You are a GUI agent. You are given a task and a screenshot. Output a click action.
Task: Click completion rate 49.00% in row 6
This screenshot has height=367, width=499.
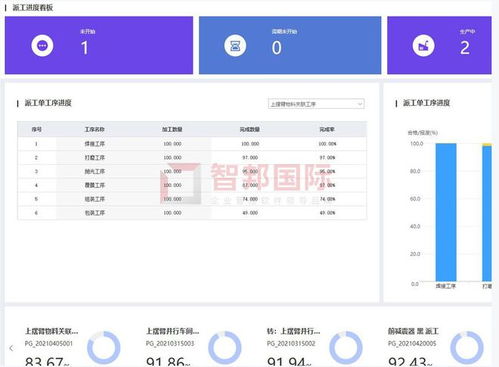point(327,213)
